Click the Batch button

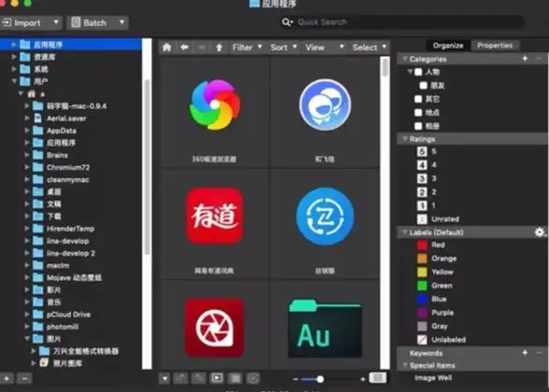[x=98, y=22]
